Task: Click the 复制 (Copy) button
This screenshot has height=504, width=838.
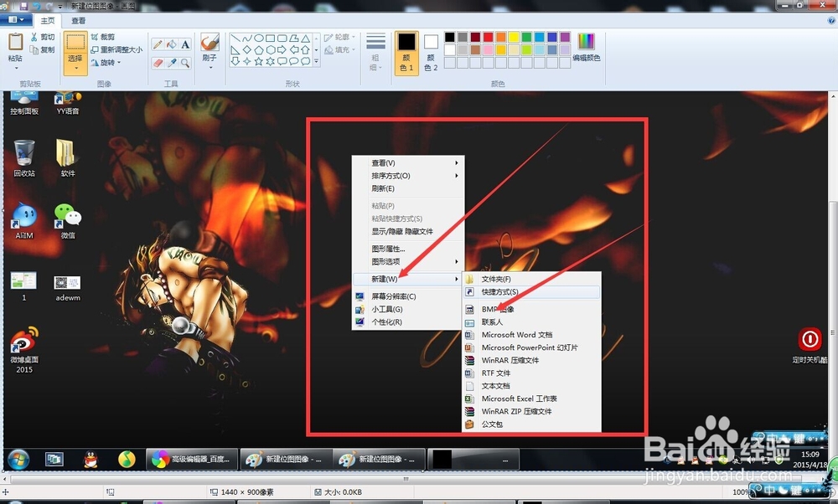Action: tap(42, 49)
